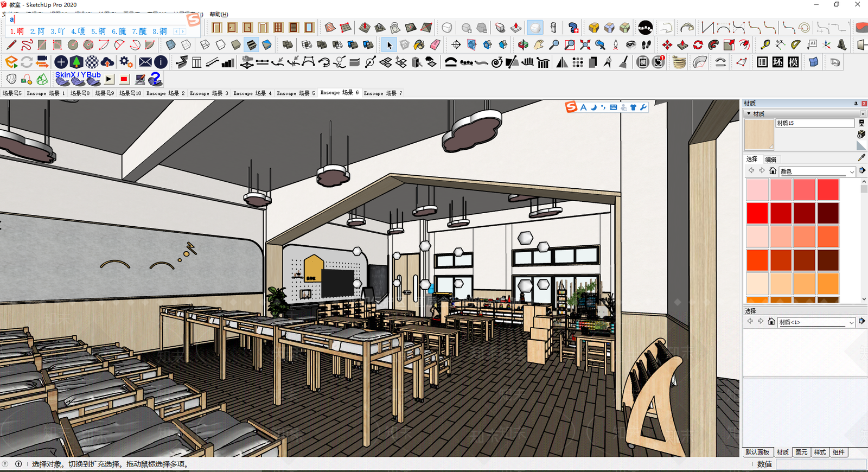Image resolution: width=868 pixels, height=472 pixels.
Task: Toggle X-ray face style
Action: 171,45
